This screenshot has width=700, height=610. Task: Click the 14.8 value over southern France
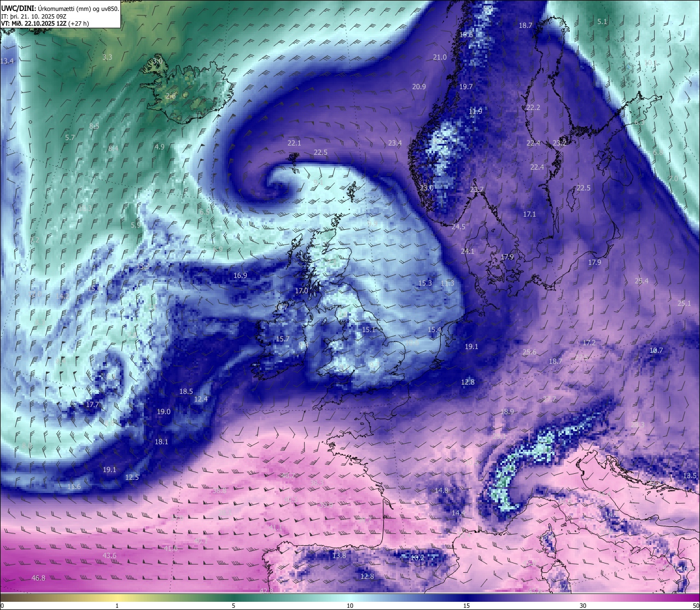[441, 490]
